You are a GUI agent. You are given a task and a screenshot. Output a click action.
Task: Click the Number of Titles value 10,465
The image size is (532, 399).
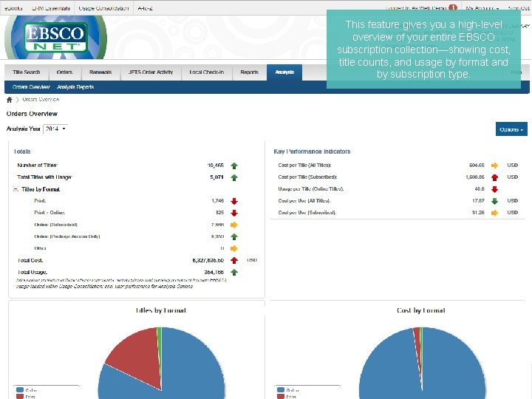[x=216, y=166]
